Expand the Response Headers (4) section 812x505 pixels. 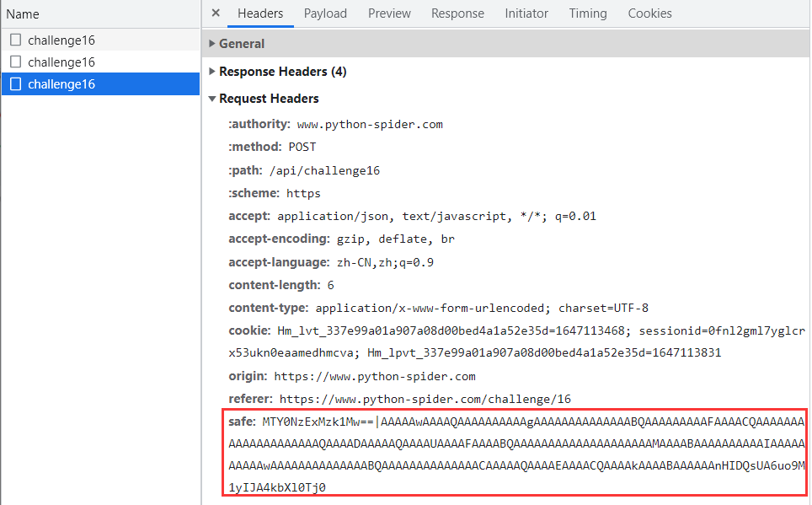tap(282, 72)
